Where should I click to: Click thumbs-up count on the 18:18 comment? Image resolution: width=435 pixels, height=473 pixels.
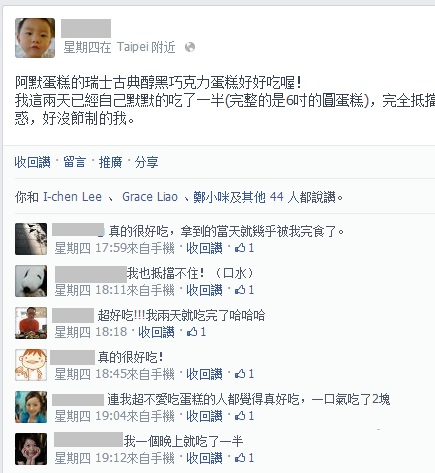click(x=197, y=332)
